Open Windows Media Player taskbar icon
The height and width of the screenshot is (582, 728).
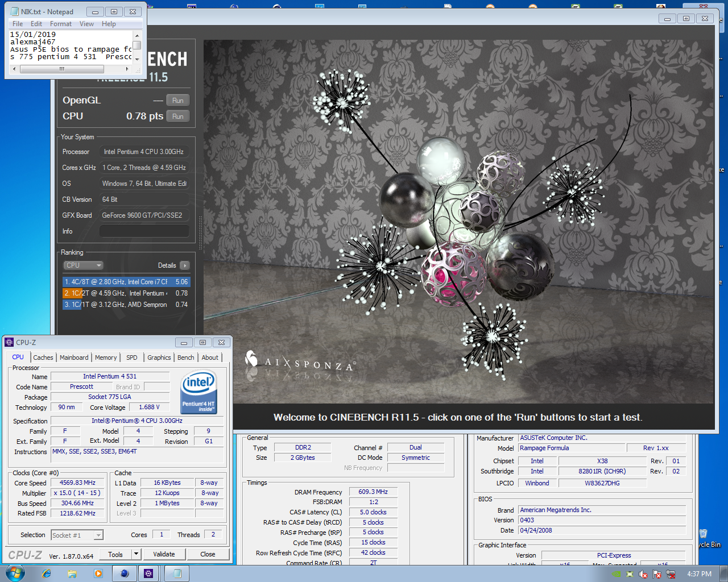[98, 574]
